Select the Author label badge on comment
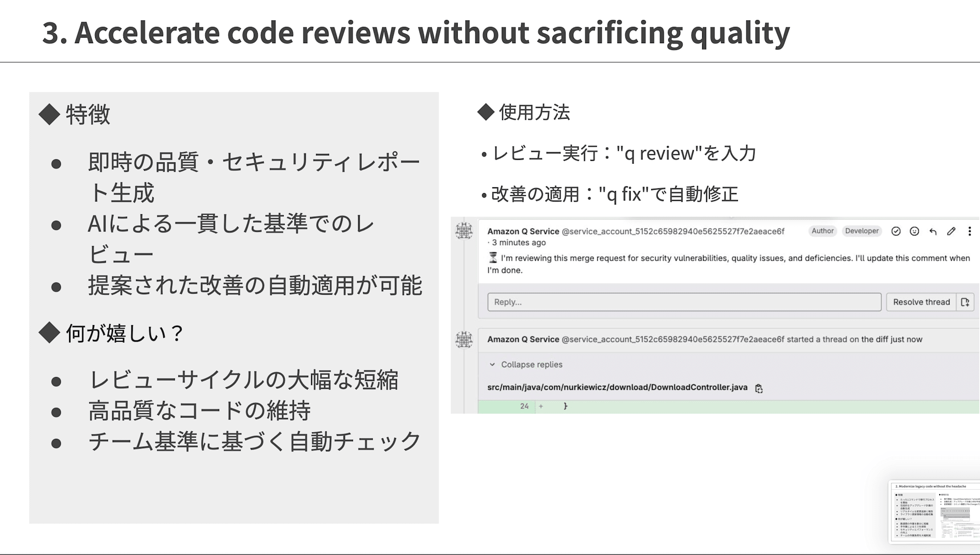 click(x=823, y=231)
